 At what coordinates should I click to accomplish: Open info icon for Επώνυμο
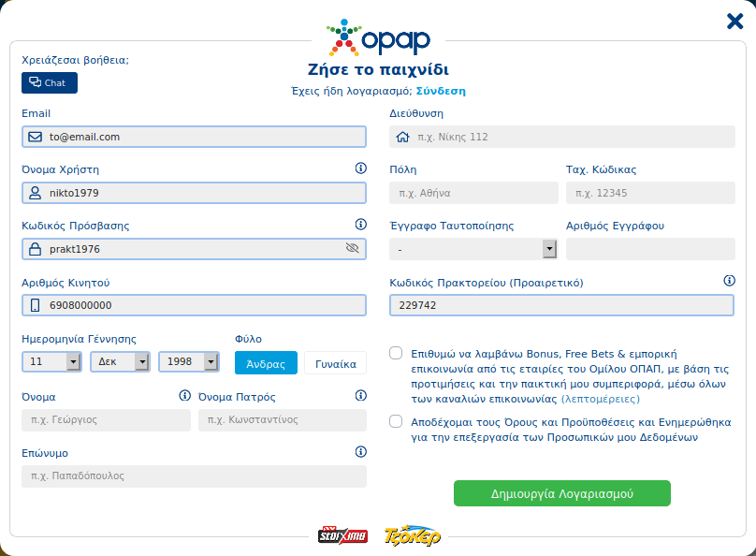click(360, 452)
